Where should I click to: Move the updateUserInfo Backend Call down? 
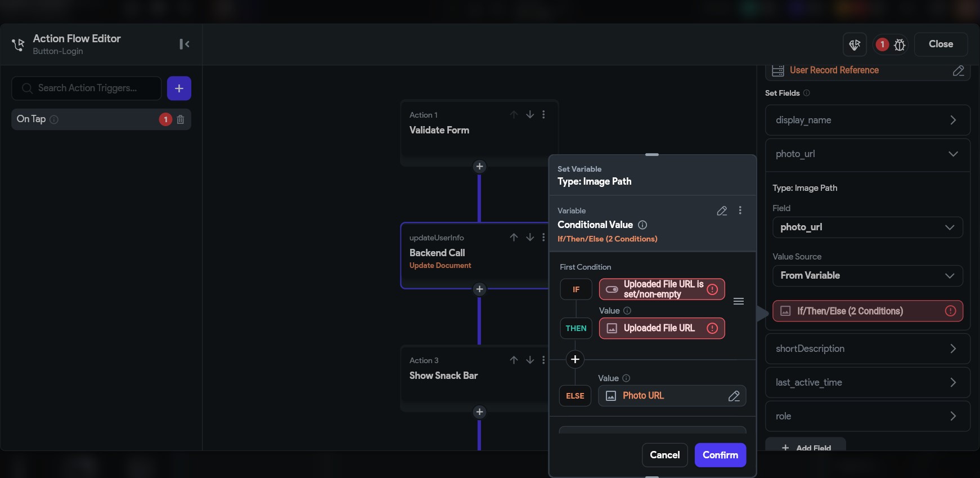[x=530, y=238]
